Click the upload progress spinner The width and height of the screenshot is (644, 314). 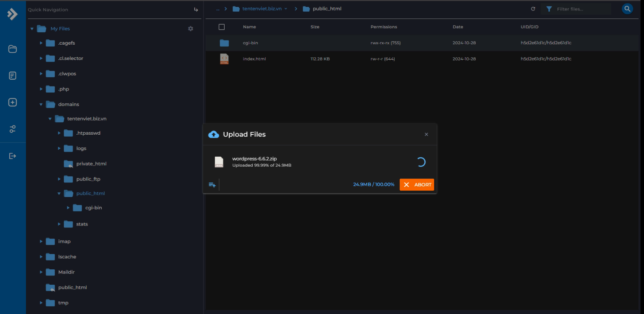tap(421, 162)
